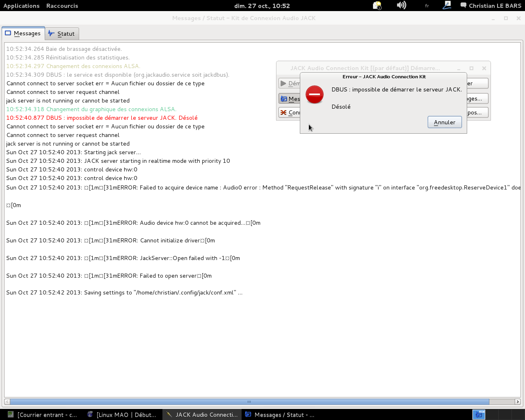Click the left arrow of the horizontal scrollbar
525x420 pixels.
7,402
